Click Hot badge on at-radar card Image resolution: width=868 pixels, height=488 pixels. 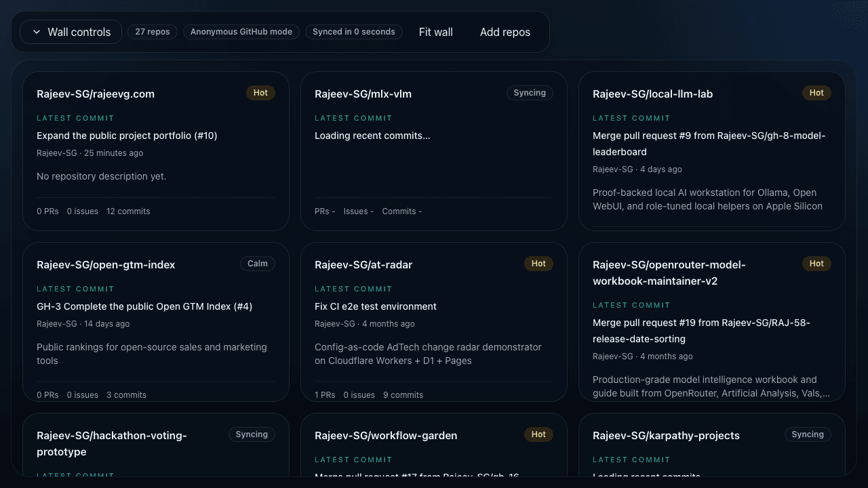tap(538, 264)
